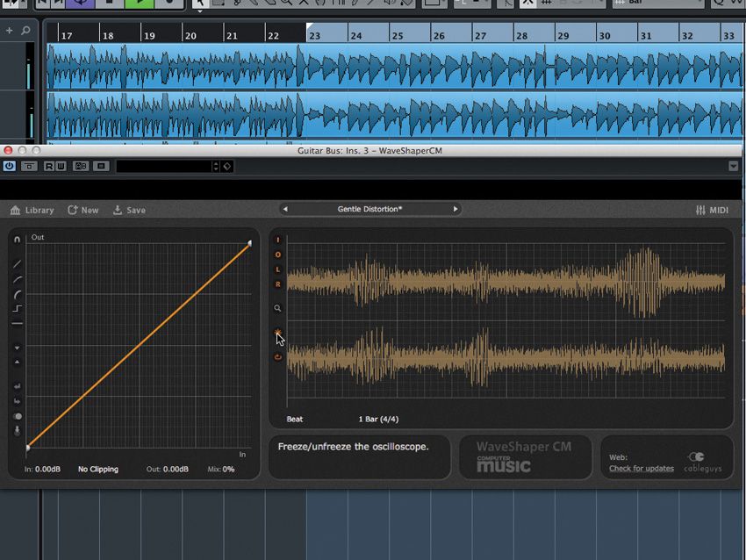Click the magnet snap icon above curve tools
The width and height of the screenshot is (746, 560).
(x=17, y=240)
